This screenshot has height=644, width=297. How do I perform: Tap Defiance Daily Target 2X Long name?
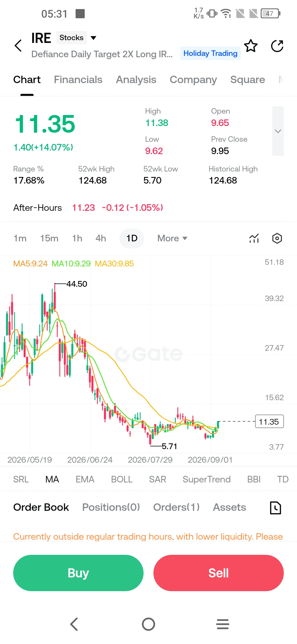(102, 54)
